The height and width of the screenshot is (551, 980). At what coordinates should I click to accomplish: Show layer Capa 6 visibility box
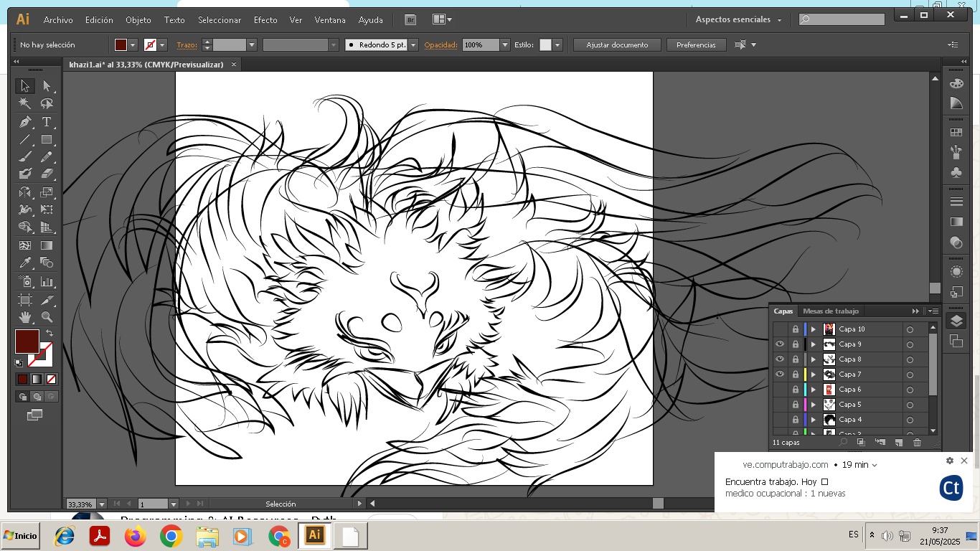tap(780, 390)
